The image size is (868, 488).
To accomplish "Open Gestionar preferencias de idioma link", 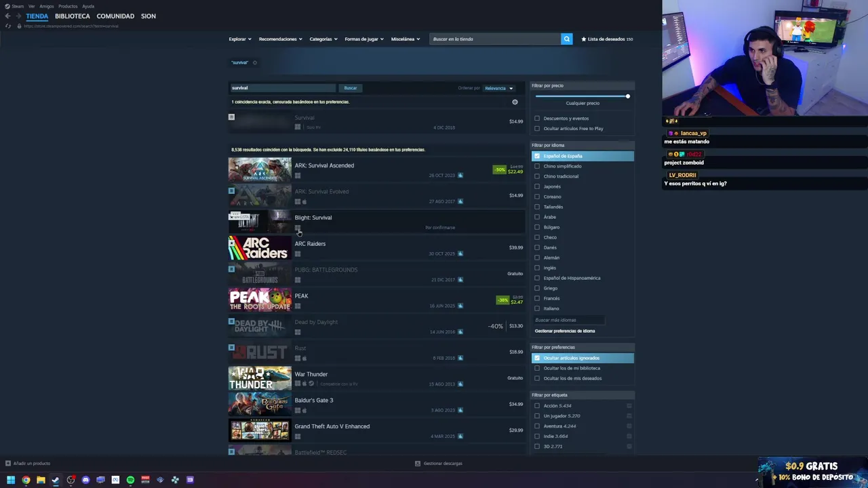I will click(x=565, y=331).
